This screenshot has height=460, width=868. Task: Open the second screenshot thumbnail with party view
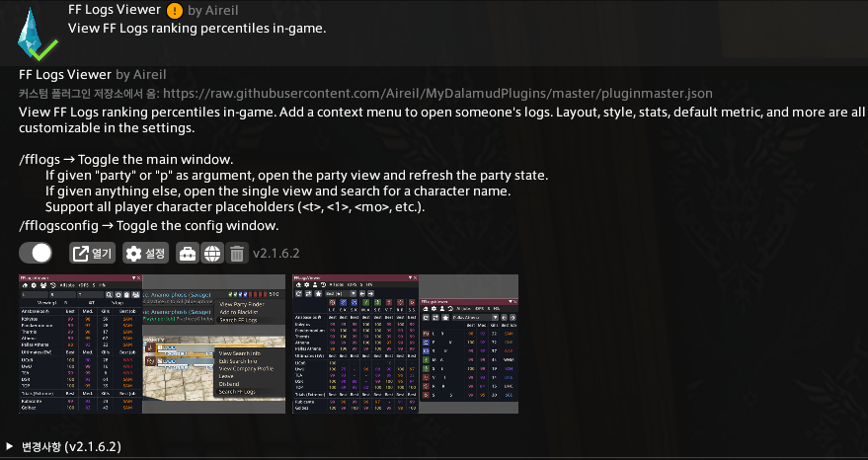(x=405, y=344)
